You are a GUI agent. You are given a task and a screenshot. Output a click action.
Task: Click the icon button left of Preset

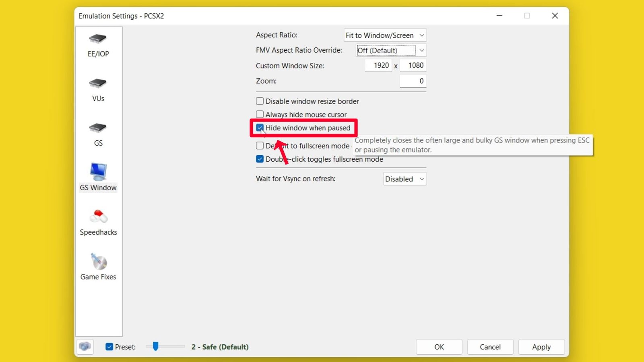coord(85,347)
